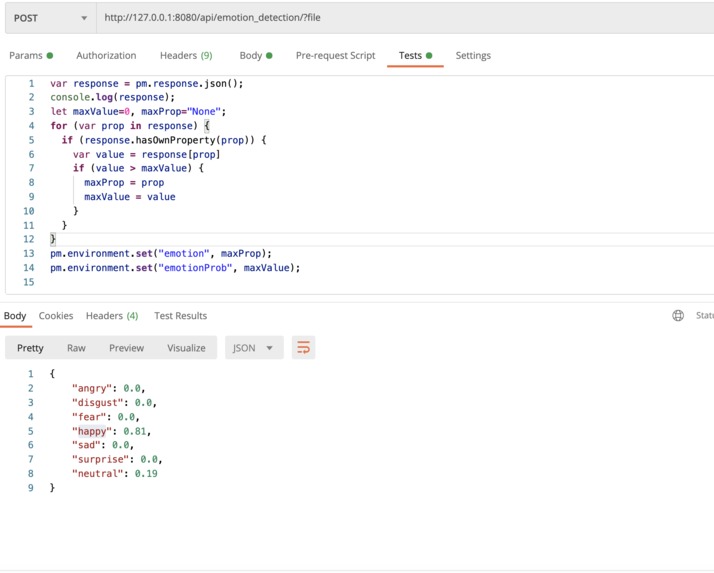Switch response view to Pretty
The width and height of the screenshot is (714, 573).
[30, 348]
